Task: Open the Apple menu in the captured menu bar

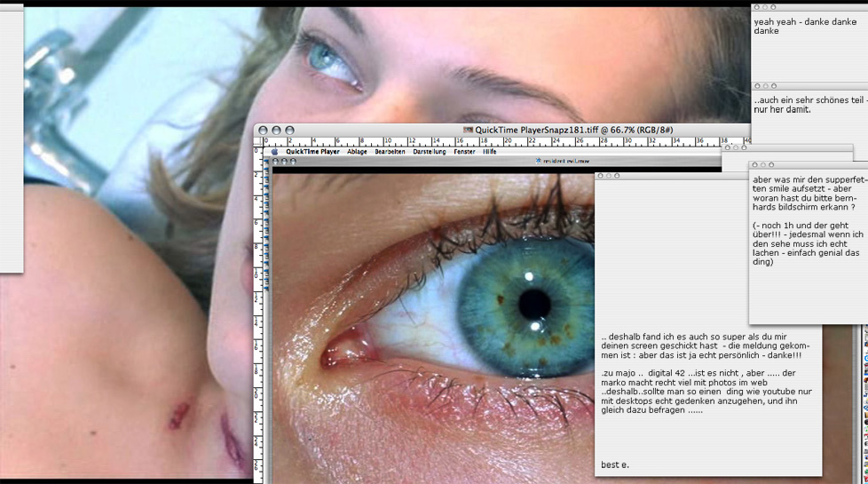Action: (275, 152)
